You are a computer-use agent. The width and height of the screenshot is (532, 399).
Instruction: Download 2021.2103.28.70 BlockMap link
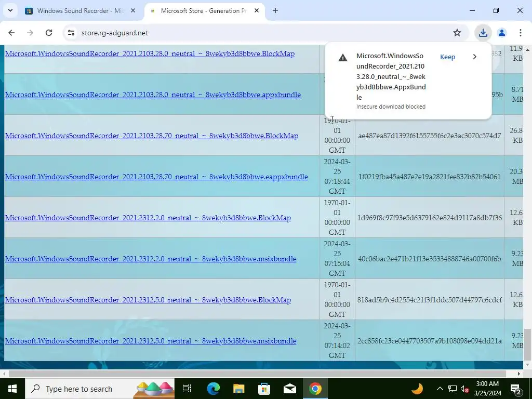point(152,136)
